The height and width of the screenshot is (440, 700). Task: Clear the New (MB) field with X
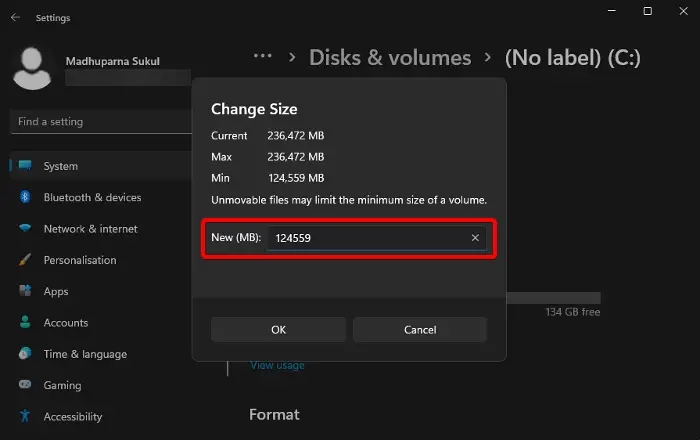[475, 238]
